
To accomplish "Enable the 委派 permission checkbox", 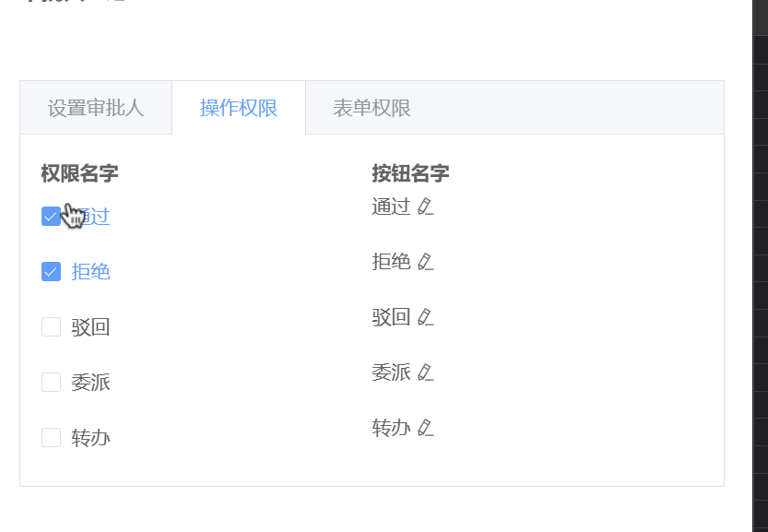I will click(51, 383).
